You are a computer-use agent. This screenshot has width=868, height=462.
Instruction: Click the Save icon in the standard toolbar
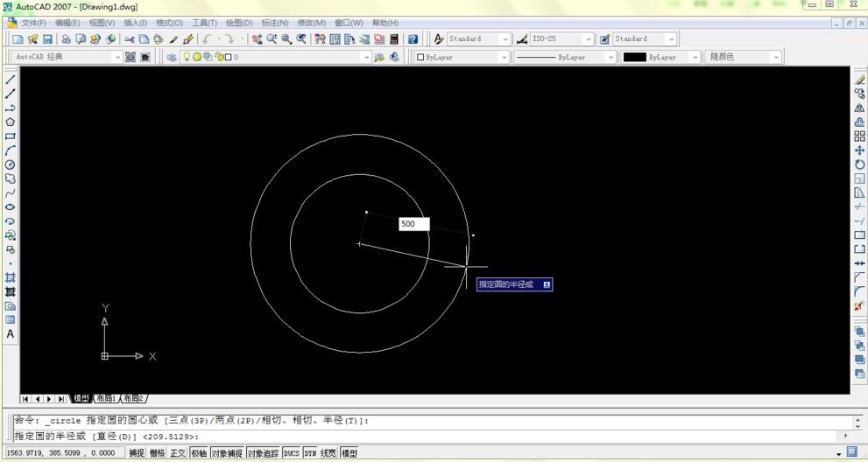click(x=48, y=39)
